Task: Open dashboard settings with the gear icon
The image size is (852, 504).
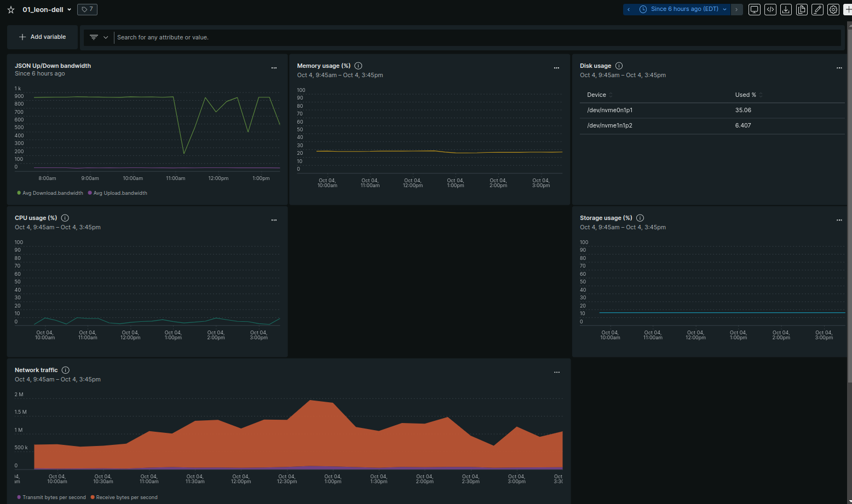Action: (x=833, y=9)
